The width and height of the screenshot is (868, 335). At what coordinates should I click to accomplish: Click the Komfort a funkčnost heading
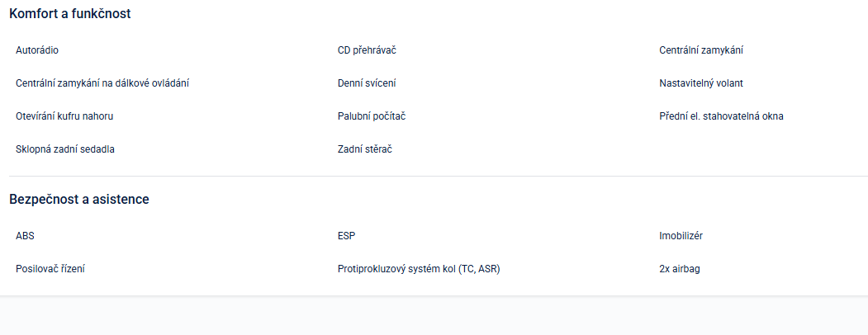click(x=70, y=14)
